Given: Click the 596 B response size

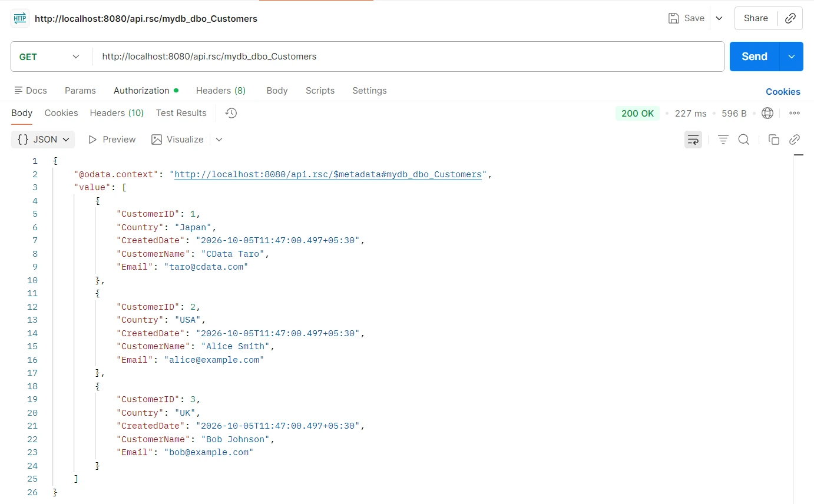Looking at the screenshot, I should pyautogui.click(x=734, y=113).
